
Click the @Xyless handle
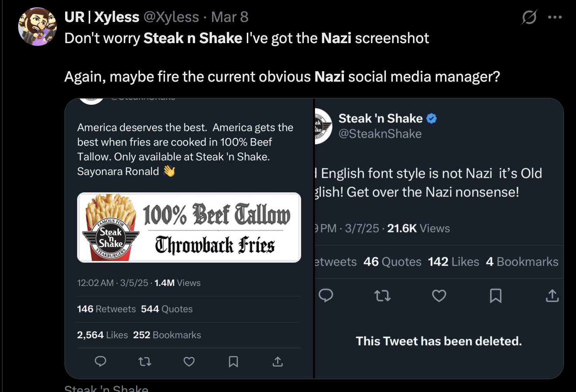point(171,17)
